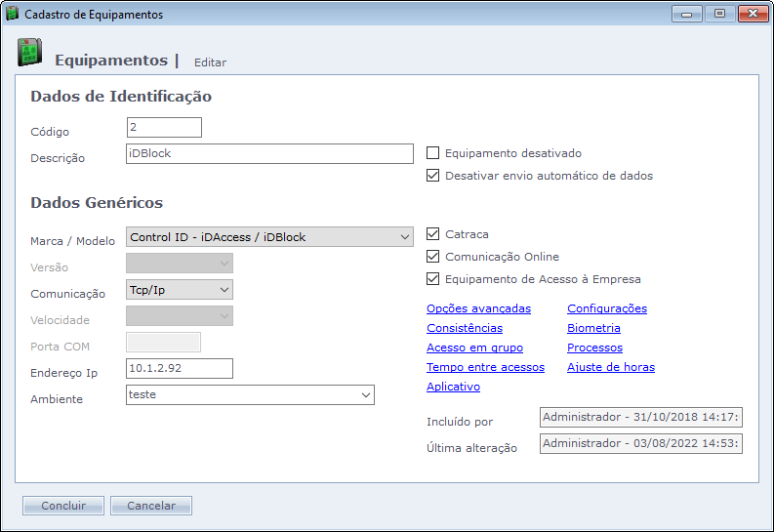Open the Aplicativo link
The height and width of the screenshot is (532, 774).
[453, 387]
